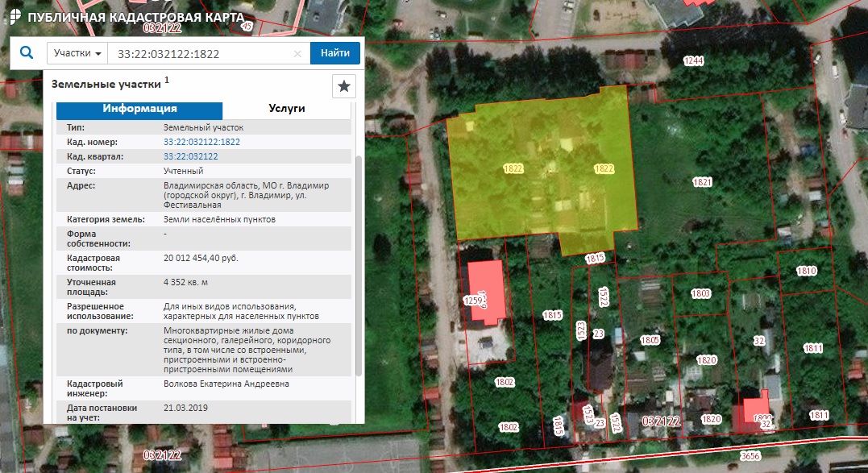Click the search magnifier icon
Screen dimensions: 868x473
point(27,53)
